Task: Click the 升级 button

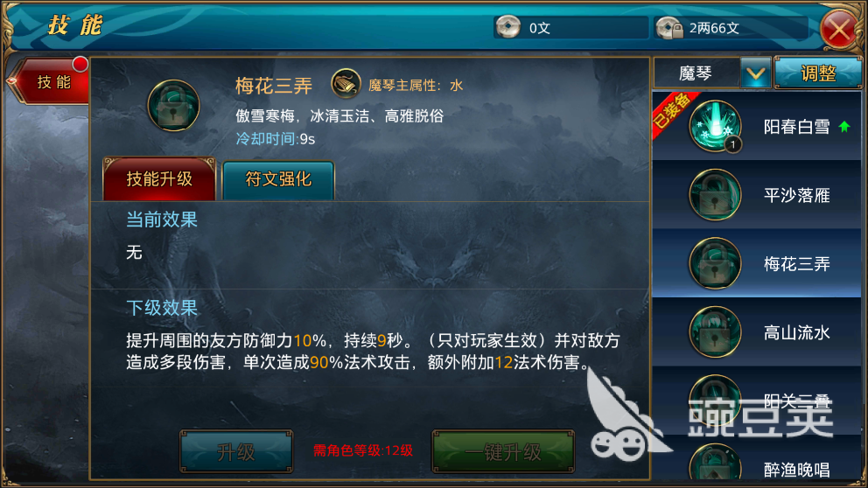Action: [236, 451]
